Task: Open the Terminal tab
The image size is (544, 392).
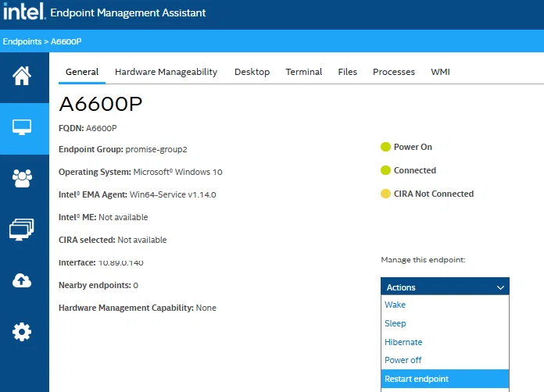Action: click(x=303, y=72)
